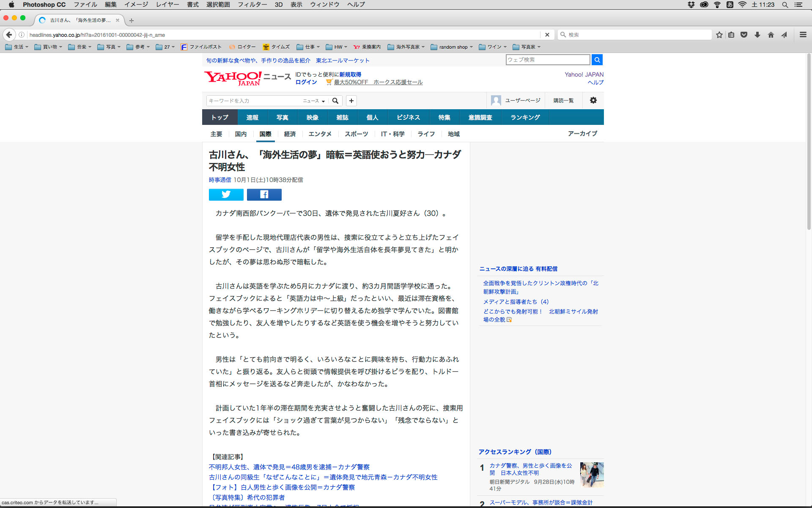Open the Pocket save icon
Viewport: 812px width, 508px height.
pyautogui.click(x=744, y=35)
